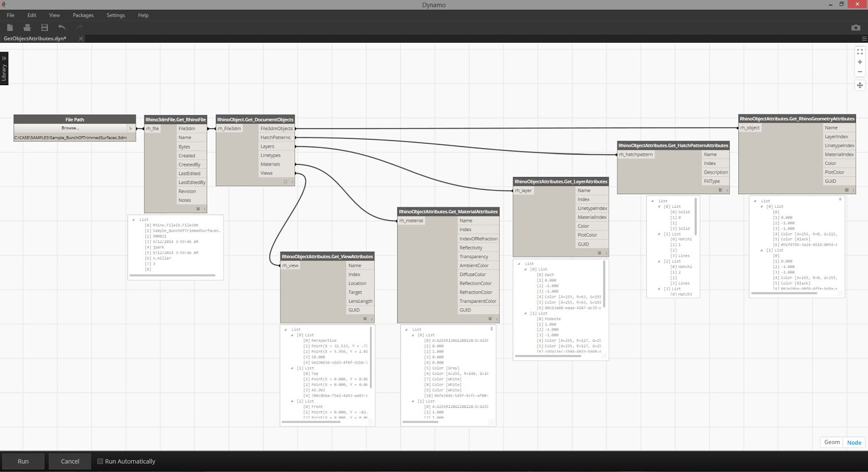Image resolution: width=868 pixels, height=472 pixels.
Task: Open the Edit menu
Action: 31,15
